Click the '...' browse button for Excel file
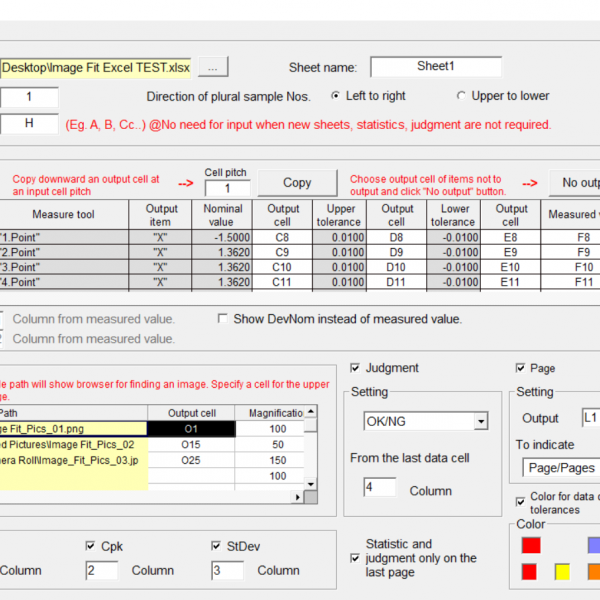 click(x=214, y=67)
